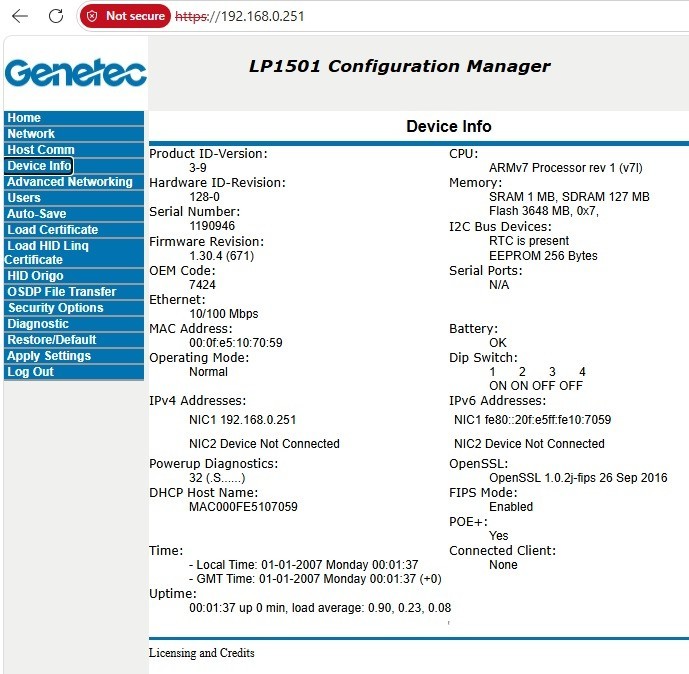Reload the page with the refresh icon
This screenshot has width=689, height=674.
click(x=56, y=16)
